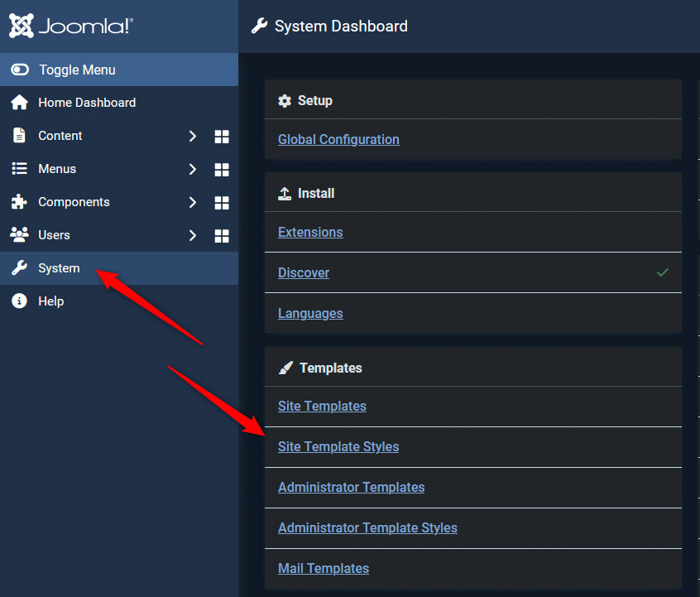Expand the Menus submenu chevron
Viewport: 700px width, 597px height.
192,169
